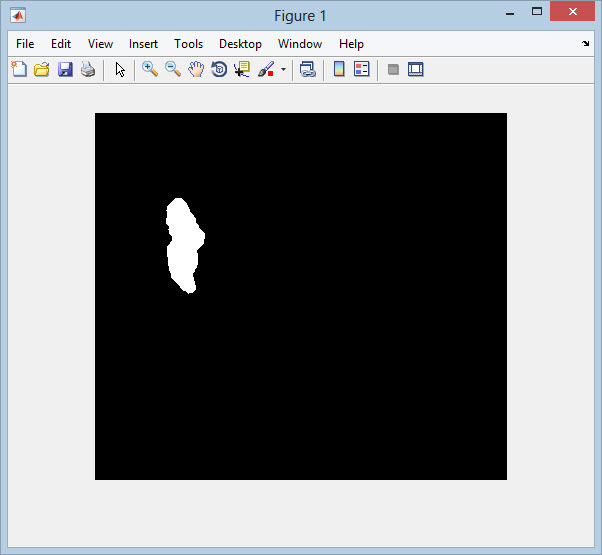Maximize the Figure 1 window
This screenshot has height=555, width=602.
[x=537, y=12]
